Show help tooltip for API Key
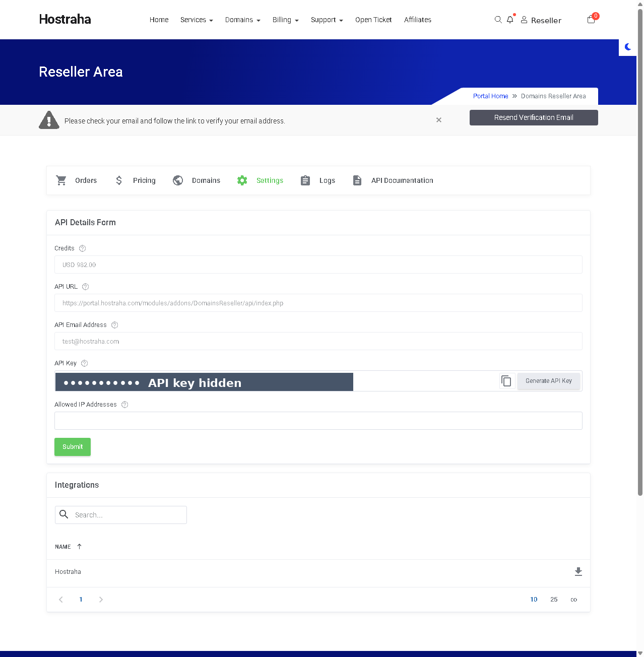The image size is (644, 657). [85, 363]
